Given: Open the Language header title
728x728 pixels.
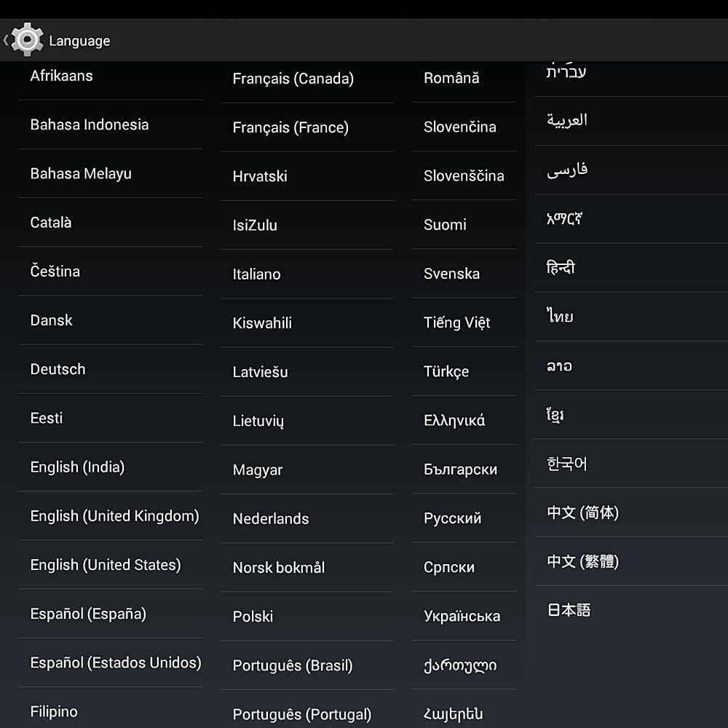Looking at the screenshot, I should pos(79,41).
